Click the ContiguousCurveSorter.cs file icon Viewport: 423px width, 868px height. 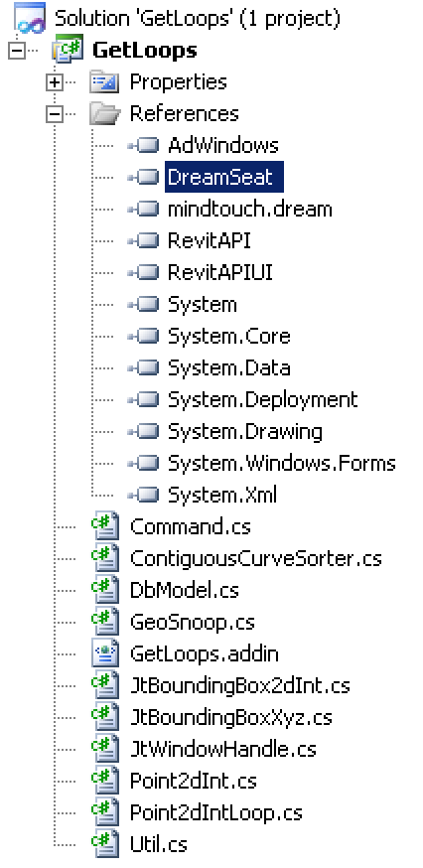point(105,558)
